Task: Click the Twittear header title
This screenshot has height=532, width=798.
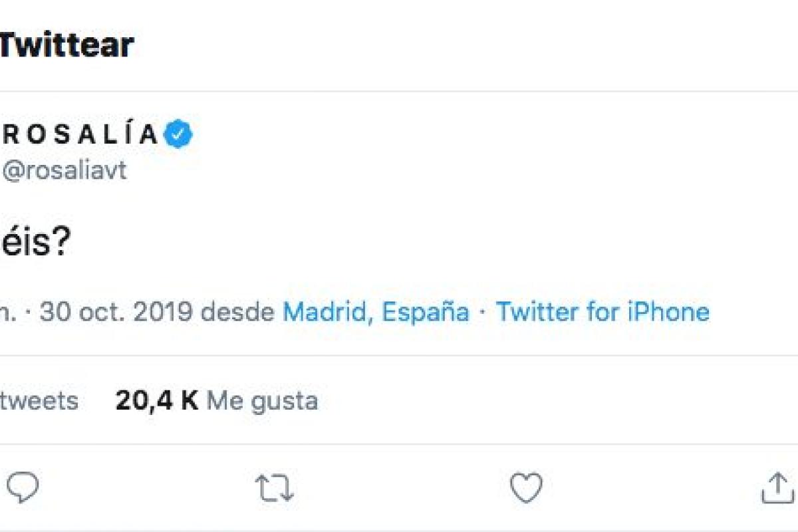Action: 66,45
